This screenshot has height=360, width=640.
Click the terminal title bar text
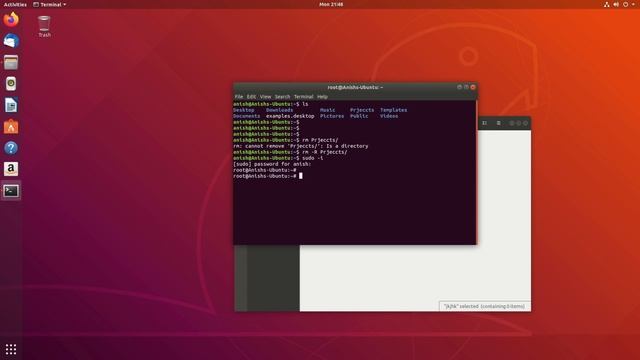click(x=355, y=87)
